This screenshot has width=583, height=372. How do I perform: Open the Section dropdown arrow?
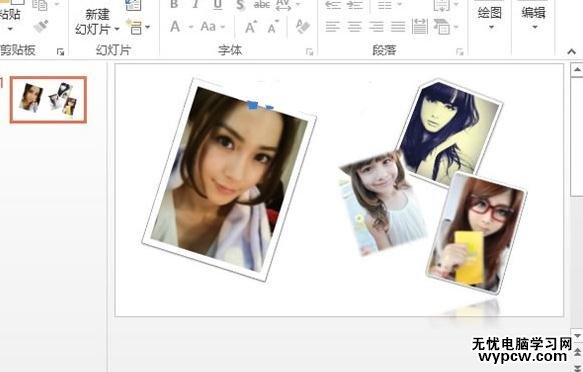click(148, 27)
